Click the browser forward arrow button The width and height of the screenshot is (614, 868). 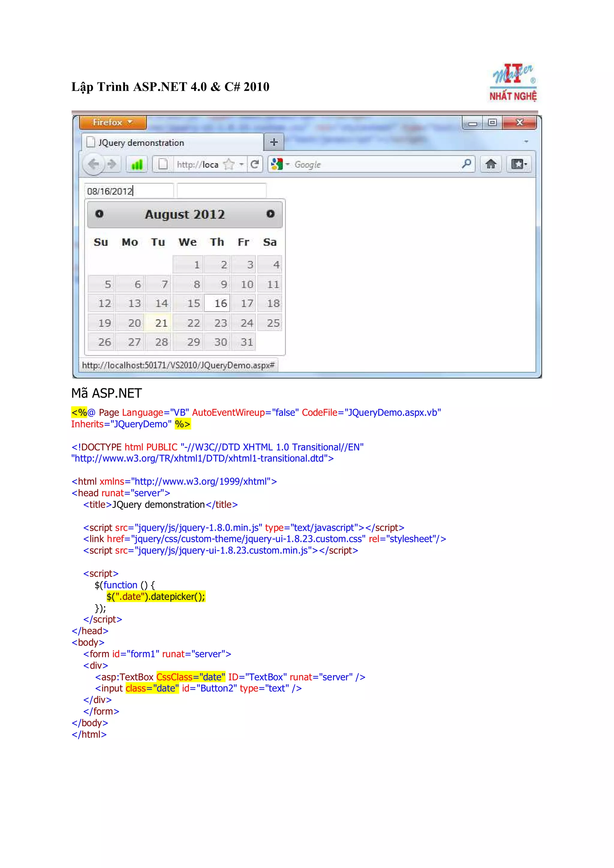pyautogui.click(x=112, y=164)
